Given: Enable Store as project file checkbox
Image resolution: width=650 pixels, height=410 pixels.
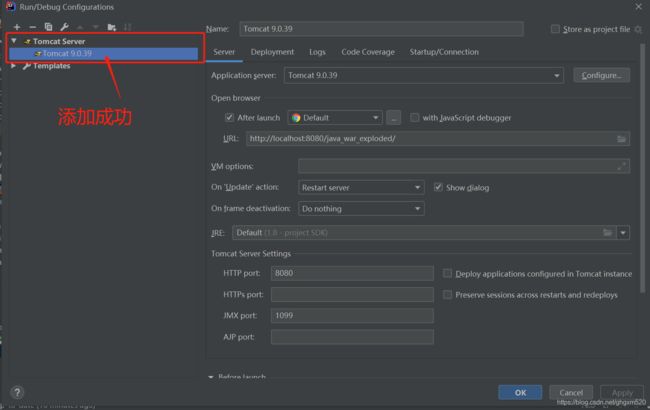Looking at the screenshot, I should coord(555,29).
